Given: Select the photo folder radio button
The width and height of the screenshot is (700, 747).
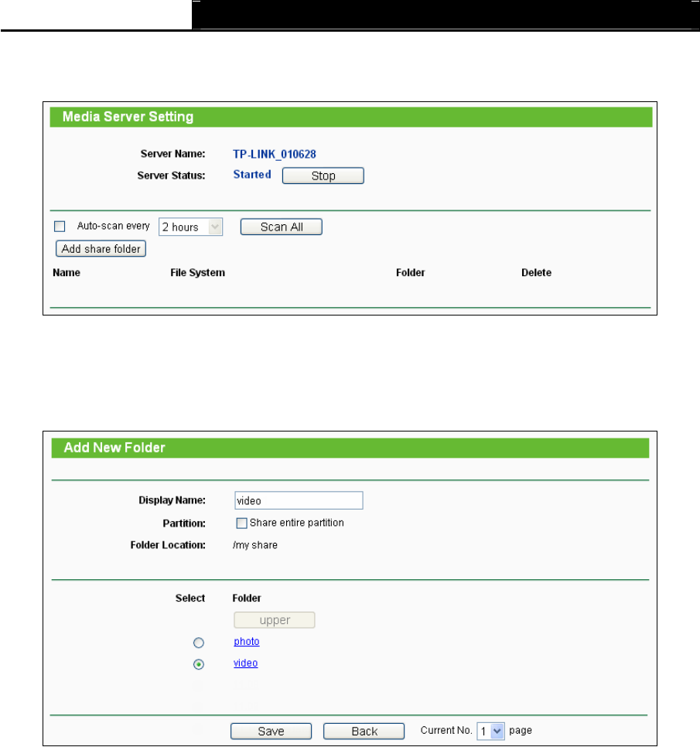Looking at the screenshot, I should click(199, 643).
